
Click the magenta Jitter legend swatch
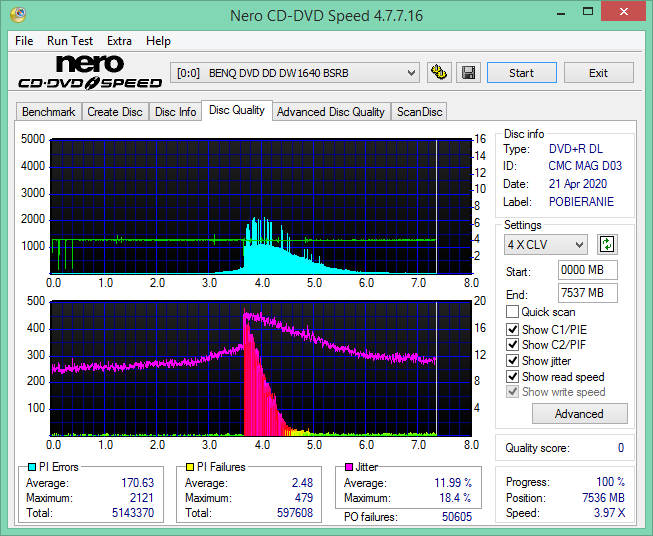pyautogui.click(x=349, y=467)
